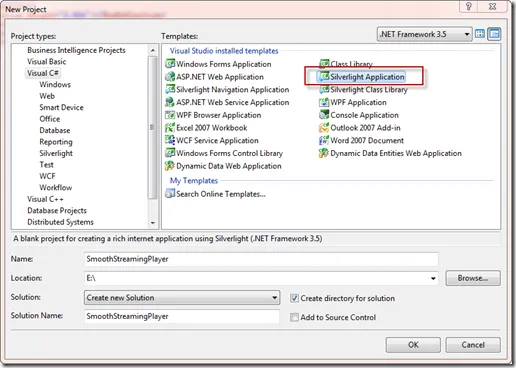
Task: Select the Office project type
Action: pos(50,119)
